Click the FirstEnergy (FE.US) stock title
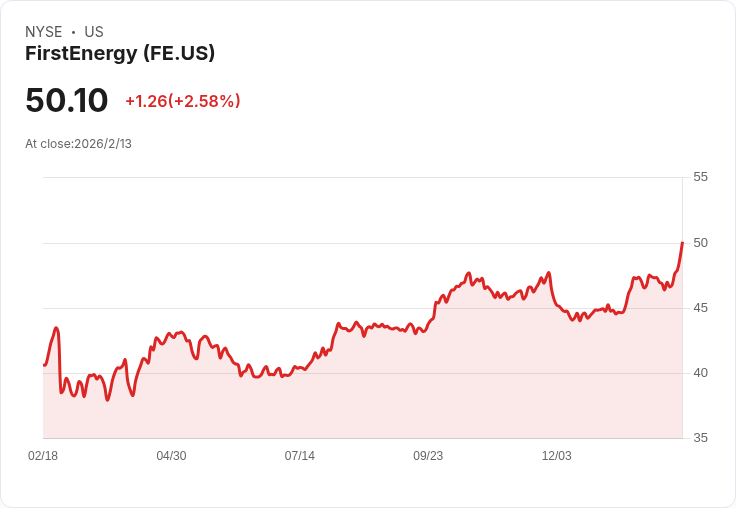The width and height of the screenshot is (736, 508). [x=120, y=53]
